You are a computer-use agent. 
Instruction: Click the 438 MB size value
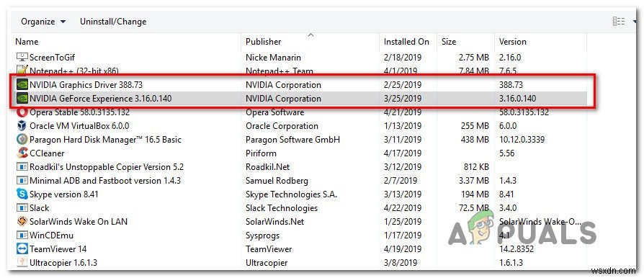coord(475,140)
